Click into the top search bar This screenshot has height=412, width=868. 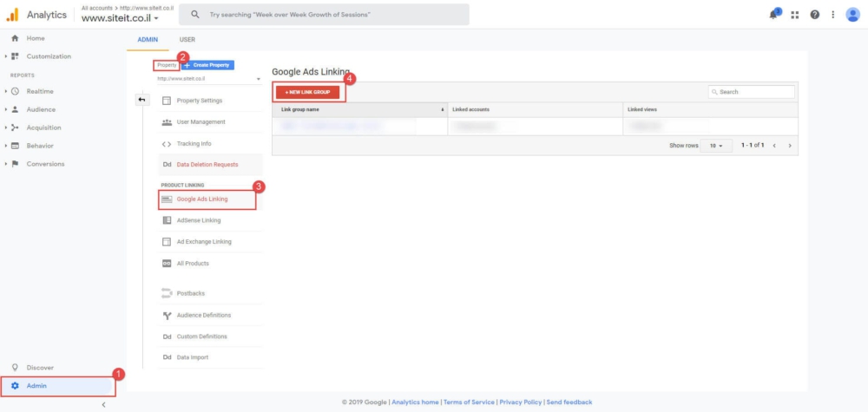click(x=324, y=15)
